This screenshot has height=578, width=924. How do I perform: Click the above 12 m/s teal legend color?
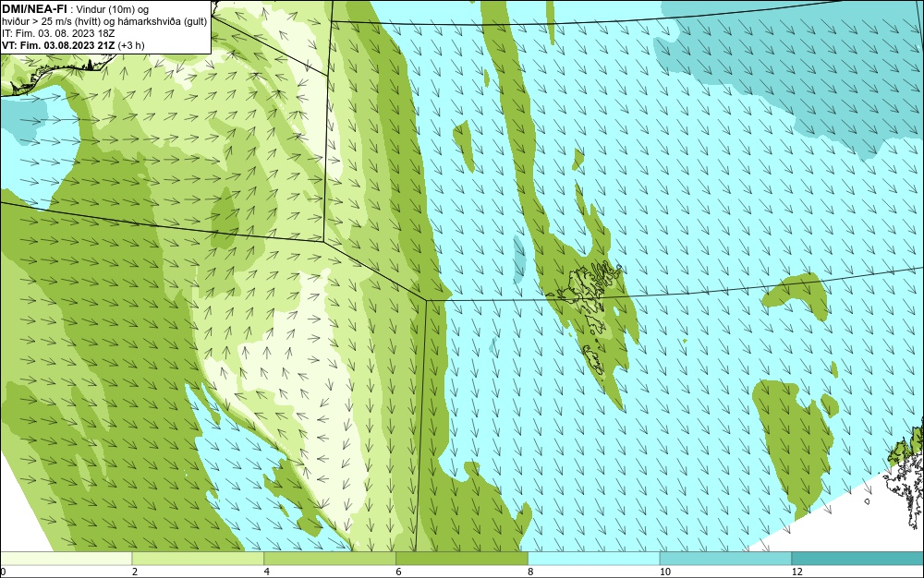pos(857,558)
